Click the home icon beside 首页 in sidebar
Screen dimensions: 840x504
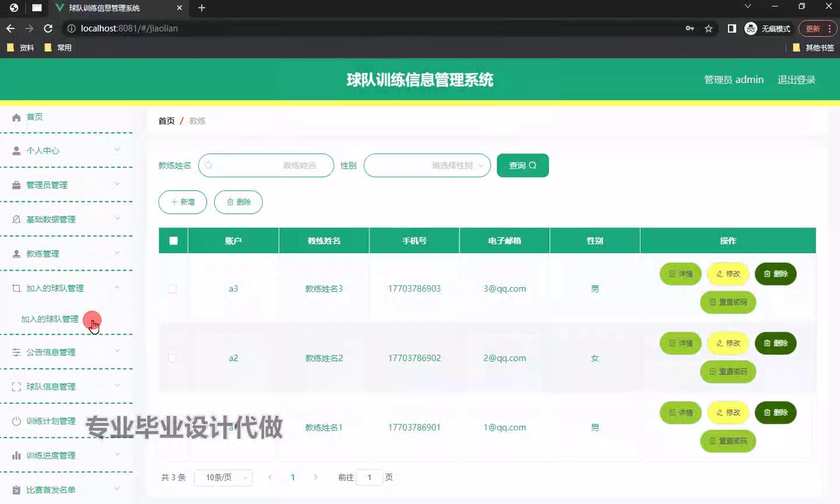[x=16, y=117]
